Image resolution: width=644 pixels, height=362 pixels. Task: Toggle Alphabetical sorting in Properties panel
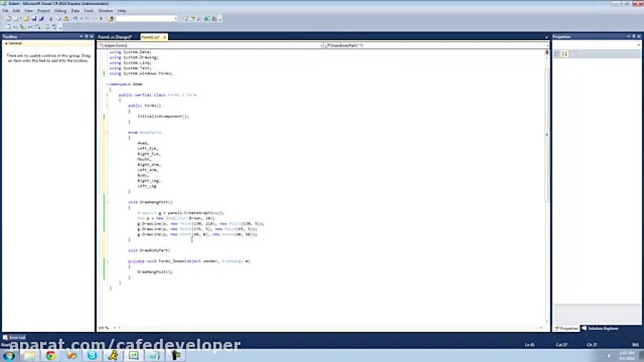pyautogui.click(x=565, y=54)
